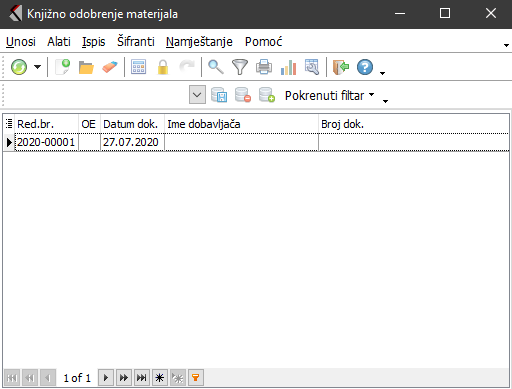Image resolution: width=512 pixels, height=389 pixels.
Task: Go to the next page of records
Action: pyautogui.click(x=124, y=378)
